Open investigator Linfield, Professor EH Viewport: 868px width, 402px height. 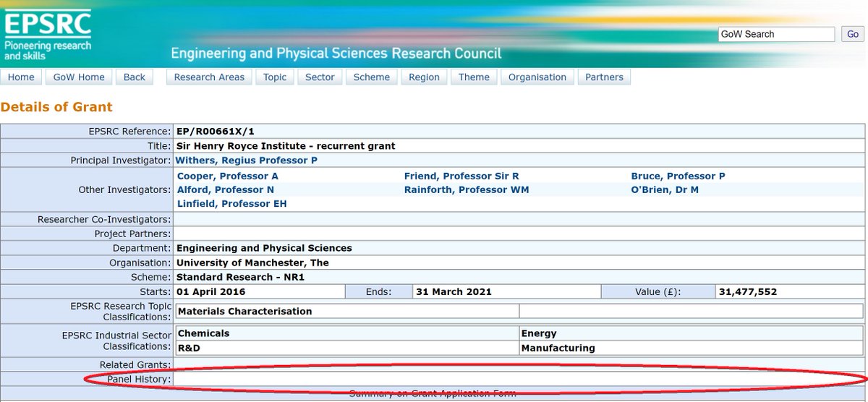click(x=232, y=204)
